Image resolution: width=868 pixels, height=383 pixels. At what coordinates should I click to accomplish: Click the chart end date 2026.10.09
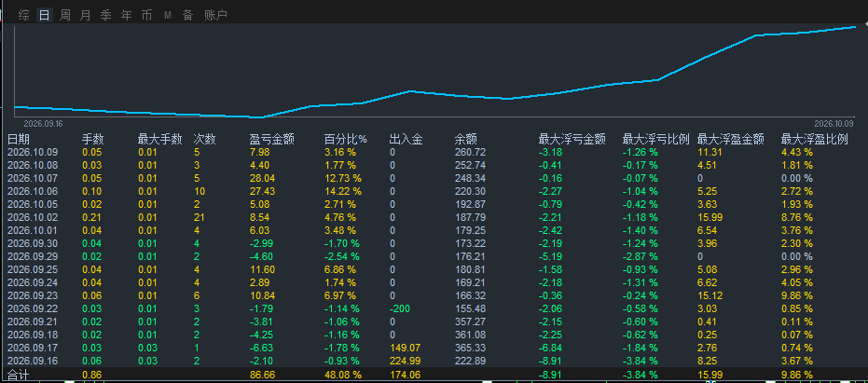[x=834, y=124]
